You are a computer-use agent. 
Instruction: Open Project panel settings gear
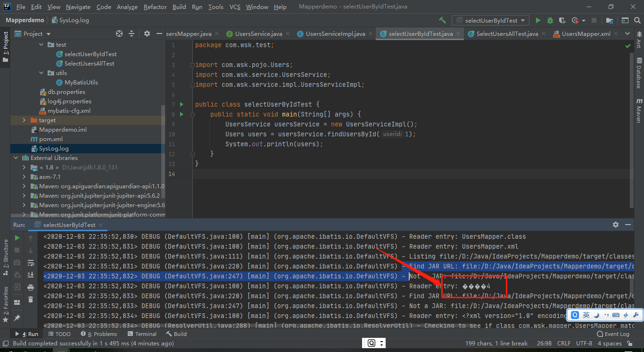[147, 34]
